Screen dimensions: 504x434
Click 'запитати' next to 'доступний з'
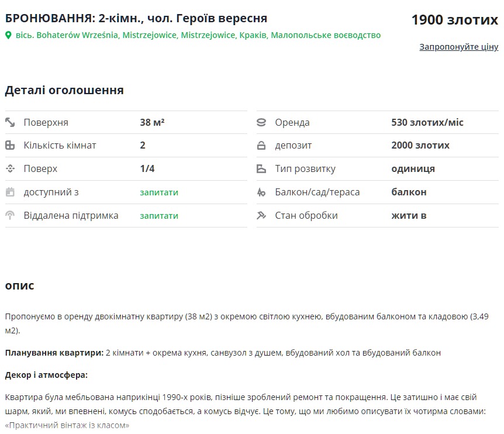(159, 192)
